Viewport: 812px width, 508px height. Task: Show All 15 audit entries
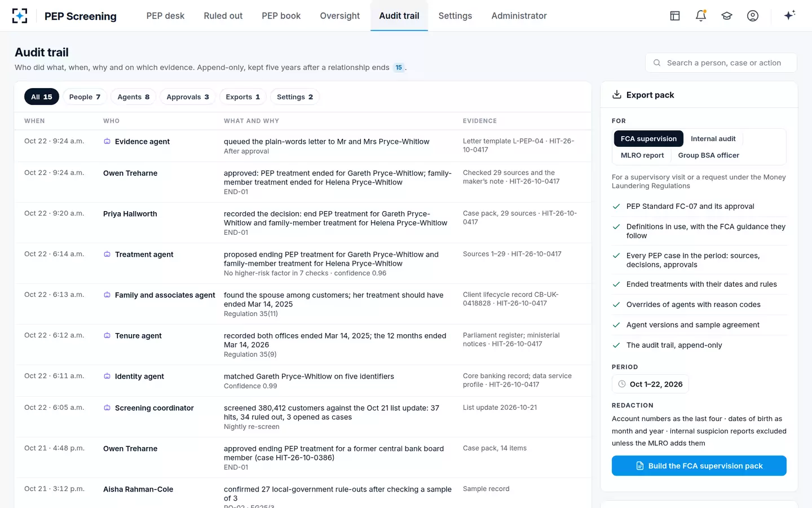coord(42,97)
